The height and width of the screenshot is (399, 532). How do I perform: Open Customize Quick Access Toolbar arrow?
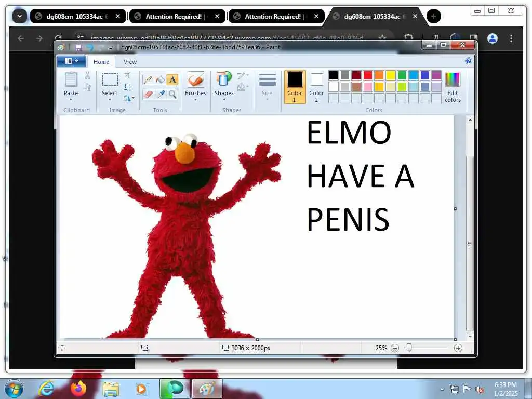coord(111,48)
